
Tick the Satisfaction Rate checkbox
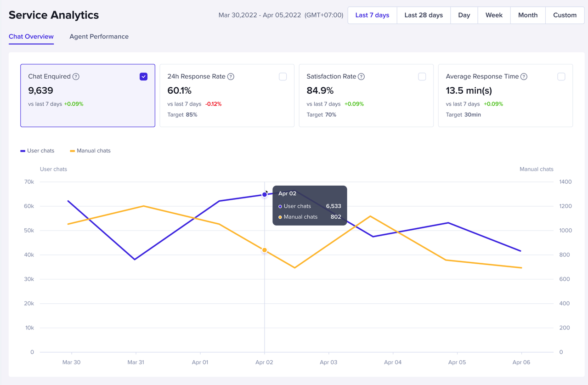(422, 77)
